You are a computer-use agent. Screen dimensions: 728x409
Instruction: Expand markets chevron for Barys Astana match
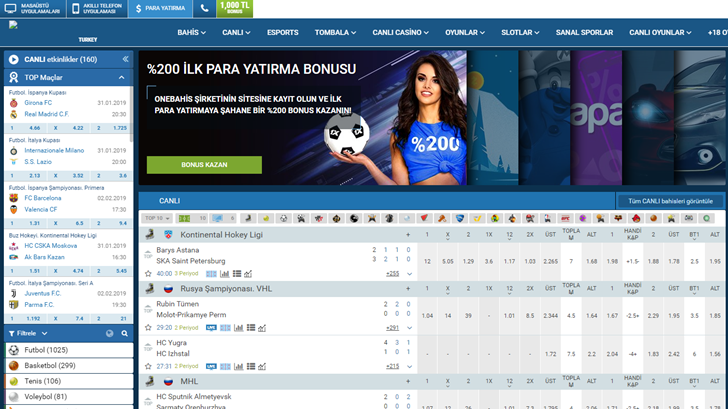pos(410,274)
